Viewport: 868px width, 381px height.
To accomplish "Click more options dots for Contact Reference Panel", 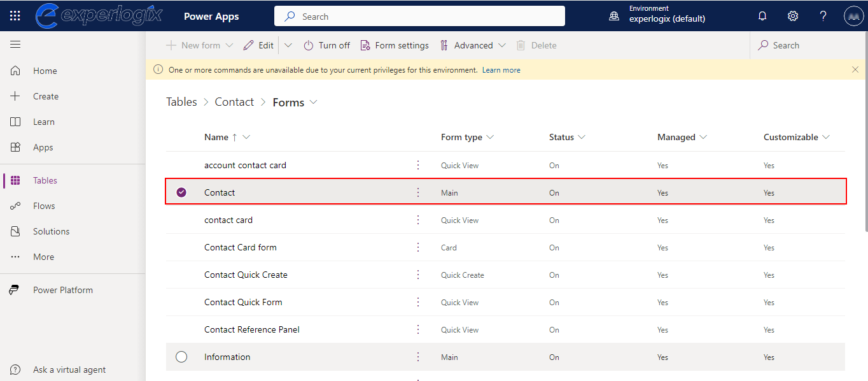I will pyautogui.click(x=418, y=329).
